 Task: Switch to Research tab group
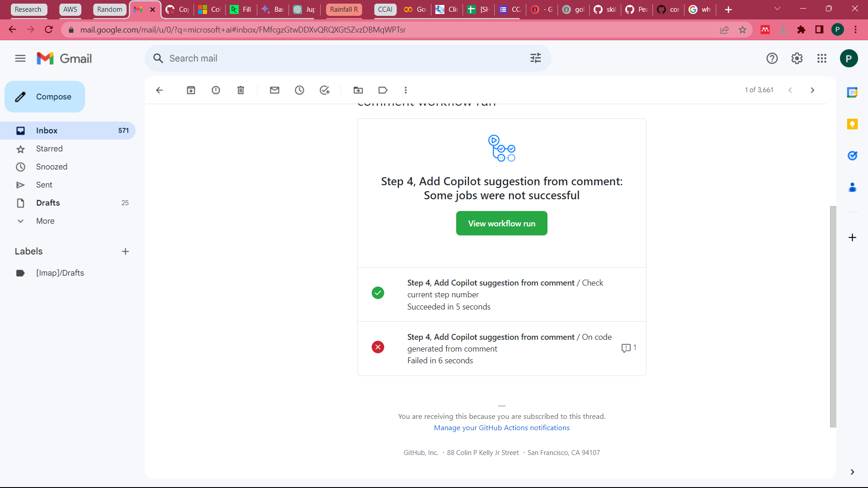coord(28,9)
